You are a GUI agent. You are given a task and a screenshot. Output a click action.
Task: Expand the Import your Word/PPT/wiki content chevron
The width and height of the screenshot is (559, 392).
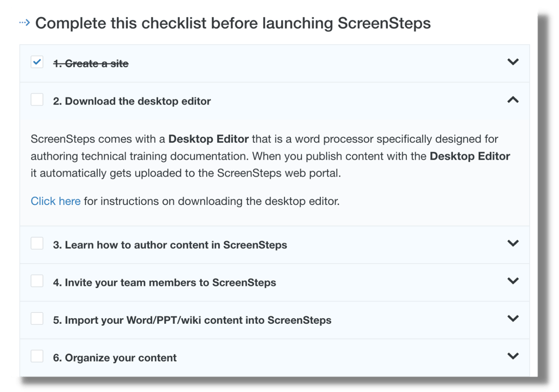[513, 319]
